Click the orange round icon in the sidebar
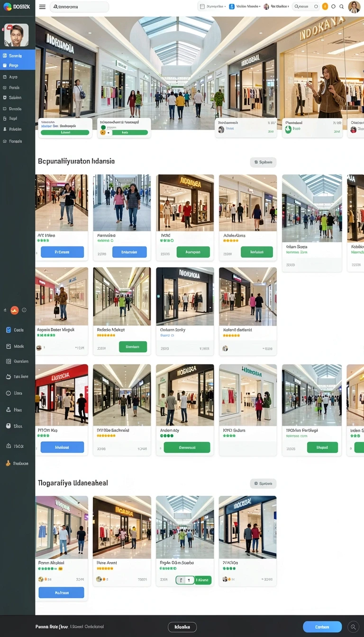The image size is (364, 637). click(x=14, y=310)
